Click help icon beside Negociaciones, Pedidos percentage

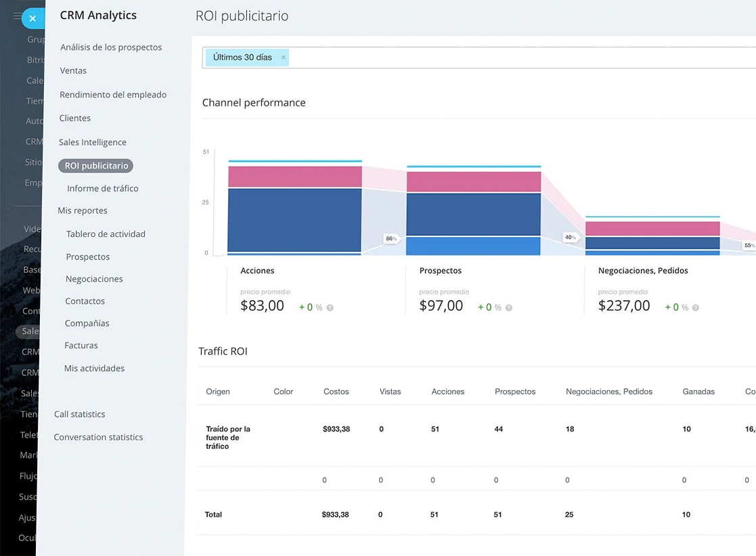point(695,307)
